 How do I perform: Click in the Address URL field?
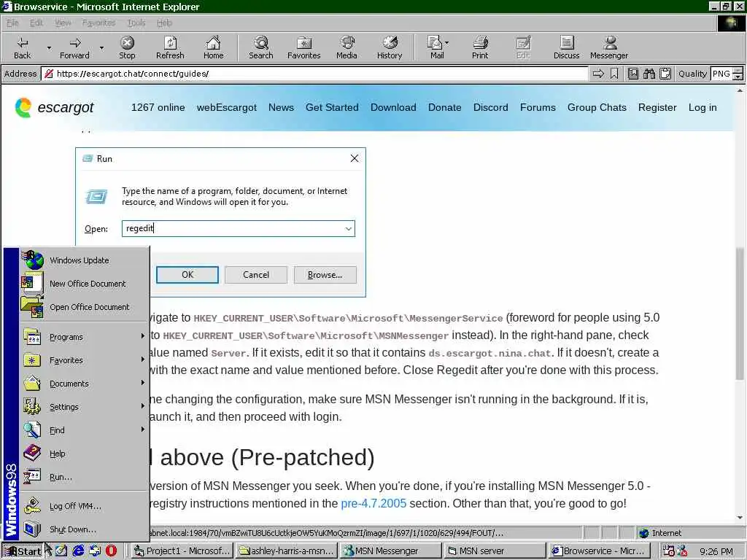pos(314,74)
